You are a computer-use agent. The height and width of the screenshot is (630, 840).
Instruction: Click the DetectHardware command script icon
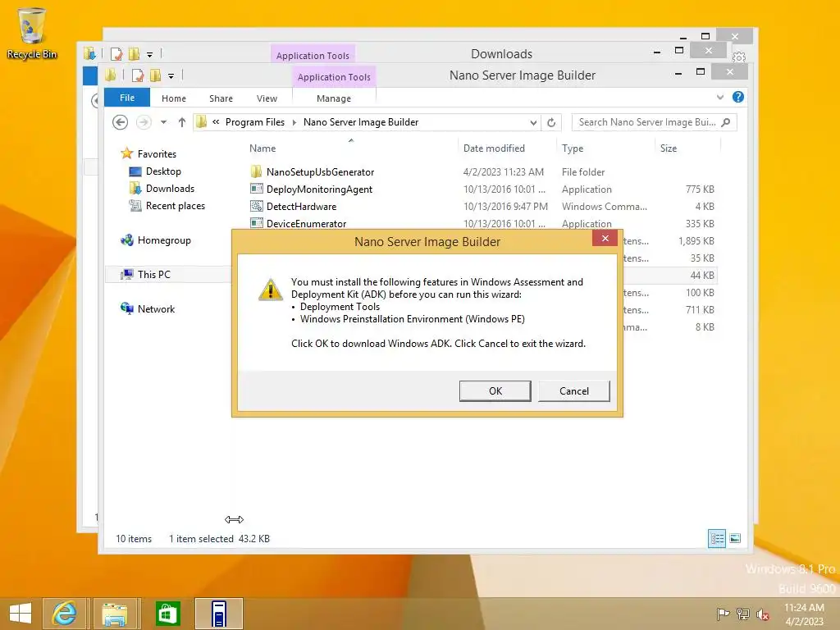coord(257,206)
